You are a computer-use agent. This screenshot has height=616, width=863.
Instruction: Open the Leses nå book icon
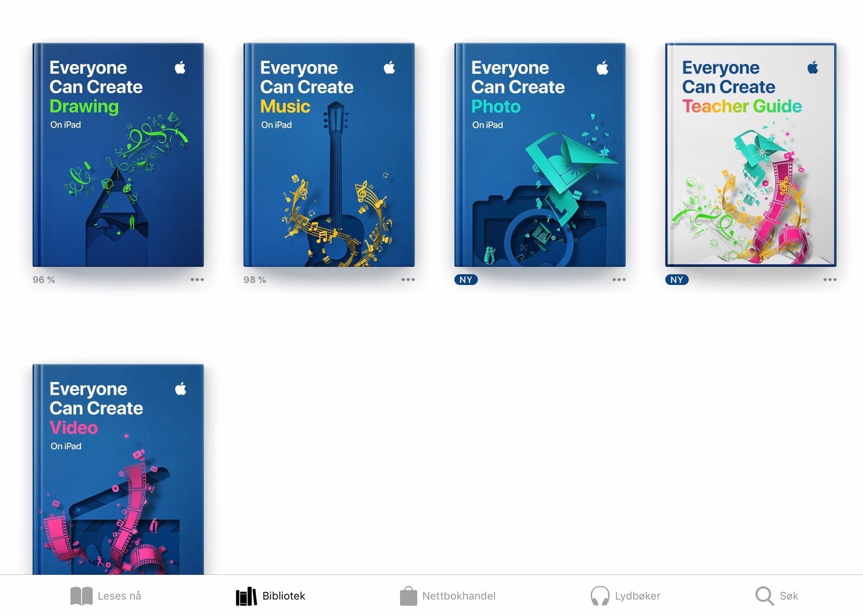[x=81, y=596]
